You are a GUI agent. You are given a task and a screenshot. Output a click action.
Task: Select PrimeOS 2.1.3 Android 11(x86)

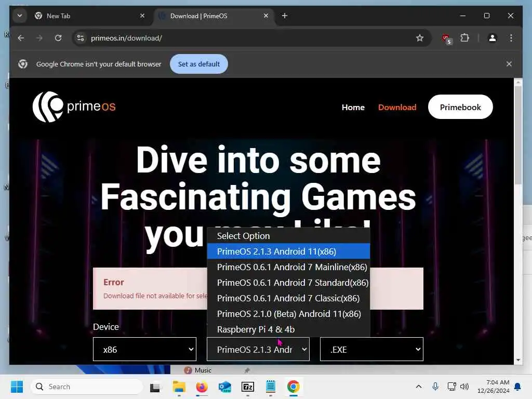[x=288, y=251]
